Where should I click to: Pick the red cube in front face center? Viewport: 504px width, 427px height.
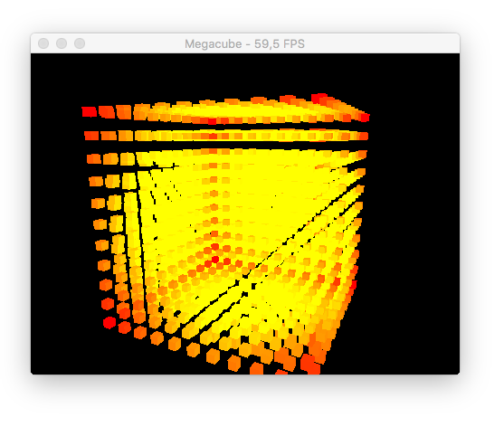(215, 259)
